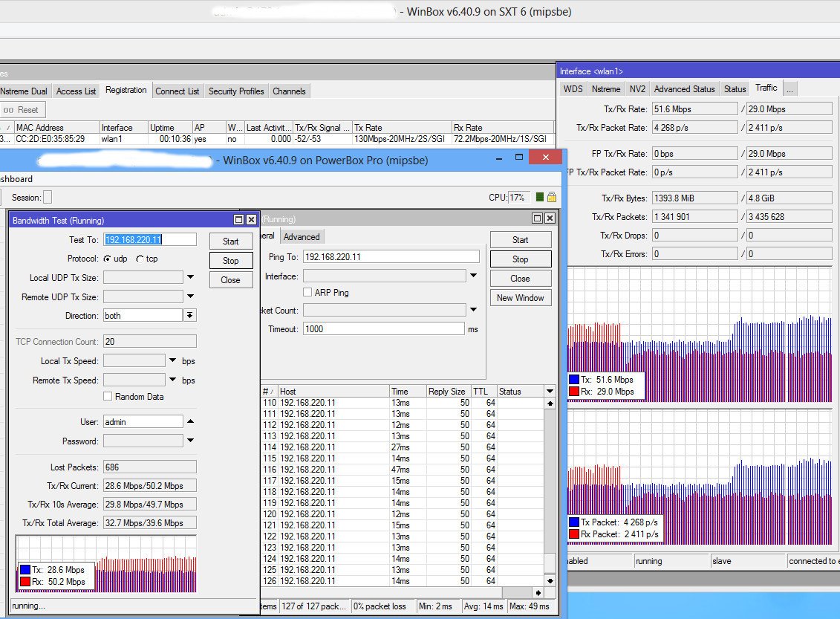Expand the Remote UDP Tx Size field
The image size is (840, 619).
pos(190,296)
